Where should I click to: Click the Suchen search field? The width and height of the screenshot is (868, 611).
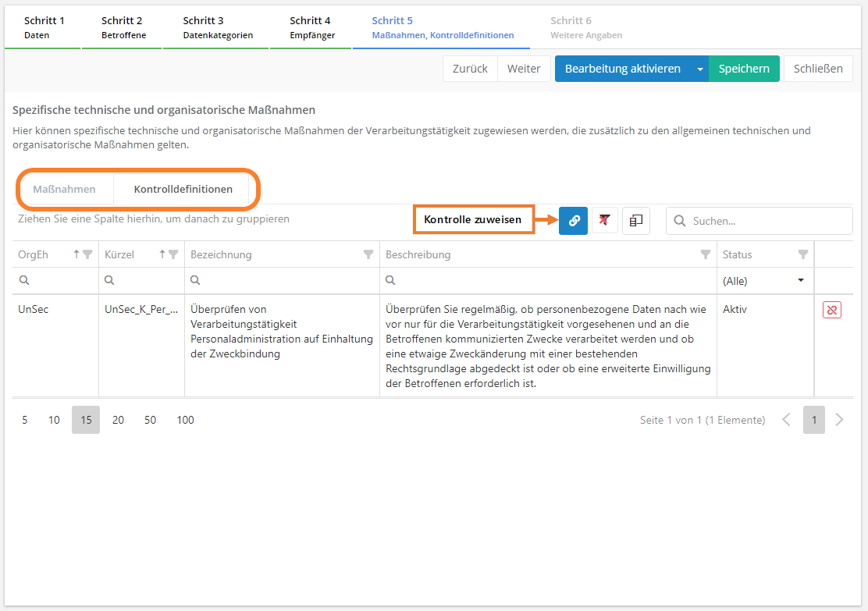click(x=769, y=221)
